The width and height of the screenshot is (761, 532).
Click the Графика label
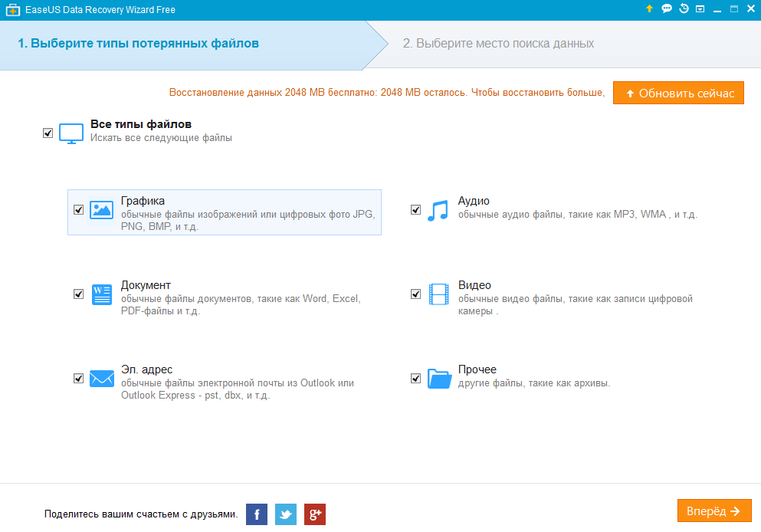(143, 201)
